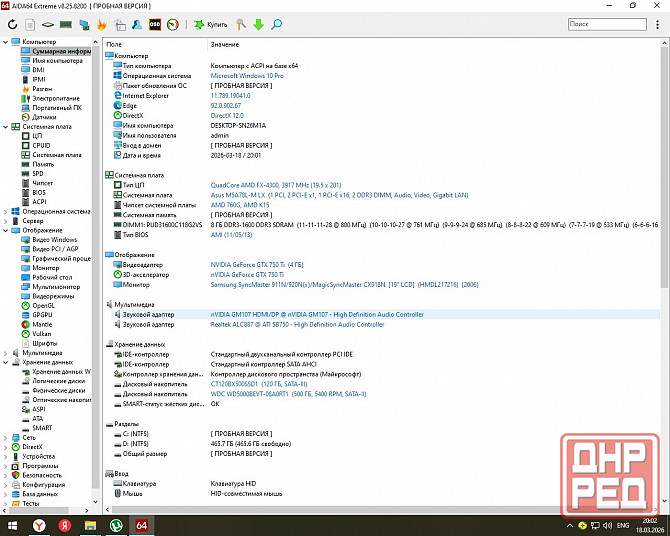Screen dimensions: 670x536
Task: Open Yandex Browser from the taskbar
Action: click(x=40, y=524)
